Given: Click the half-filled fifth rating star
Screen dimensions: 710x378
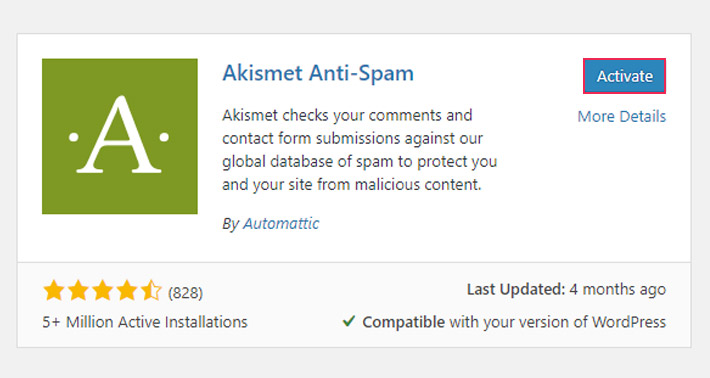Looking at the screenshot, I should click(151, 291).
